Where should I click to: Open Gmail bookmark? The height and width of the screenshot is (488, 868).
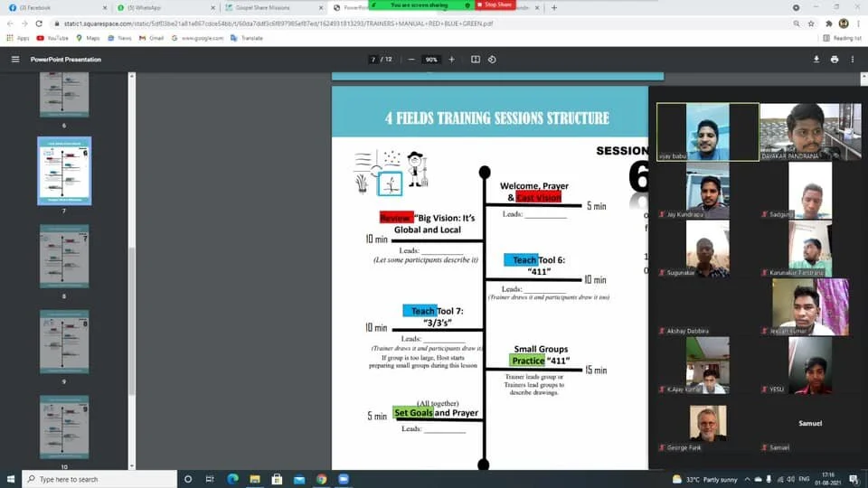(x=151, y=38)
